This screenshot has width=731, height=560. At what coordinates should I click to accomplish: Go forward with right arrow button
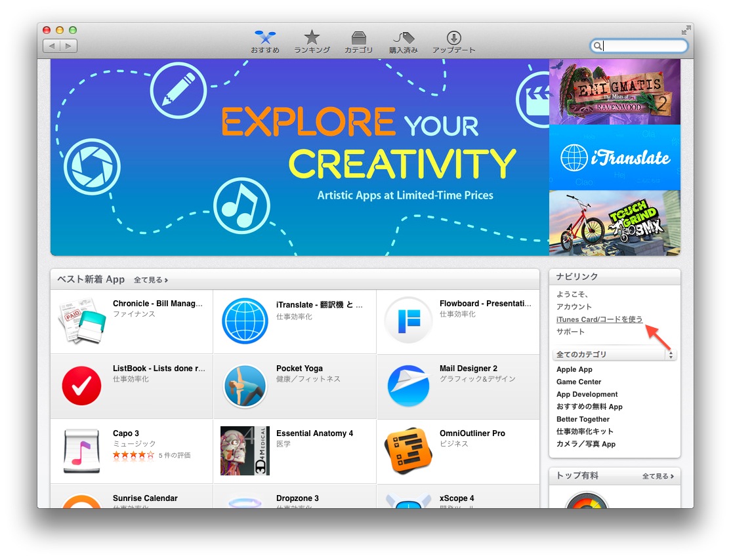(68, 46)
